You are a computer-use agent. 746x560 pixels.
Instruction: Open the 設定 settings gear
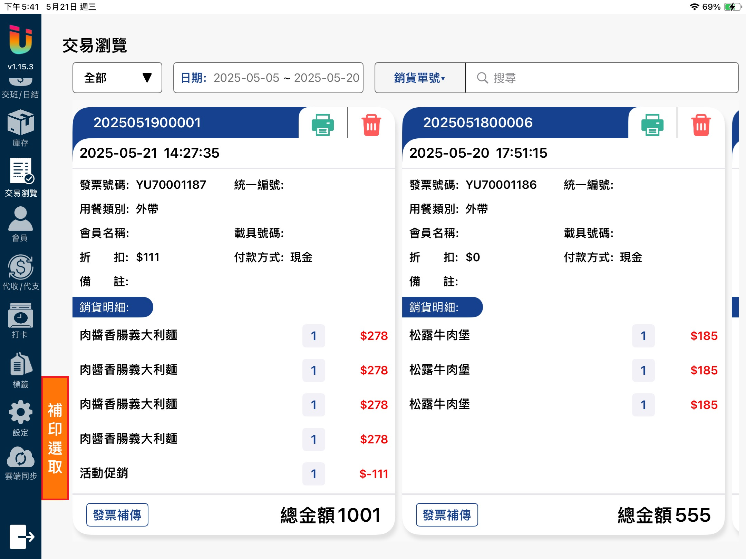20,417
